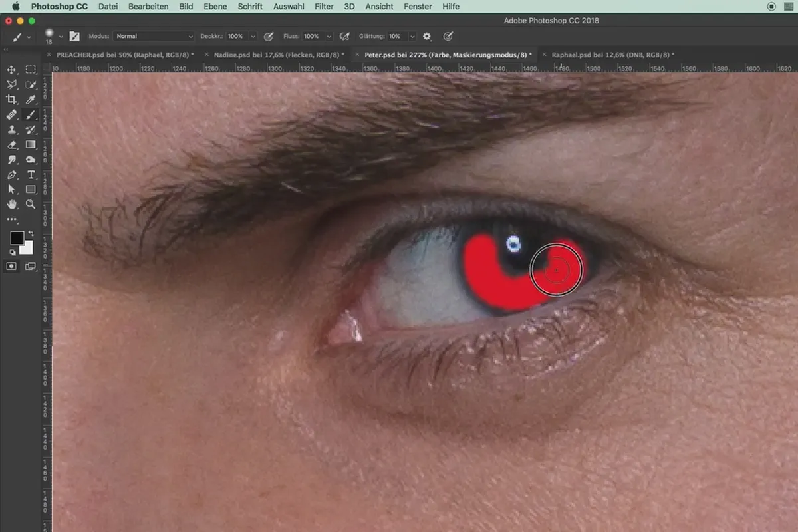Open the Bearbeiten menu
The width and height of the screenshot is (798, 532).
pos(150,6)
